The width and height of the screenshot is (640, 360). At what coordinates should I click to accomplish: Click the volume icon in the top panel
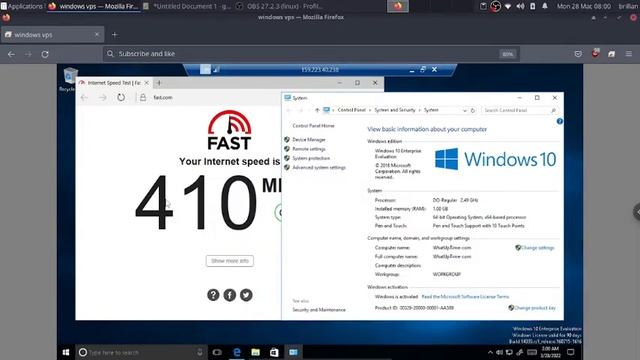(520, 6)
